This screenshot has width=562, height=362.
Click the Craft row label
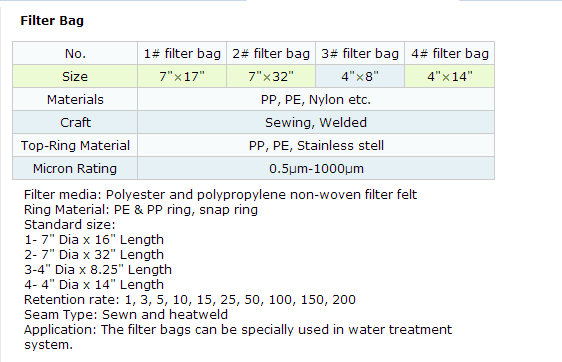coord(75,122)
